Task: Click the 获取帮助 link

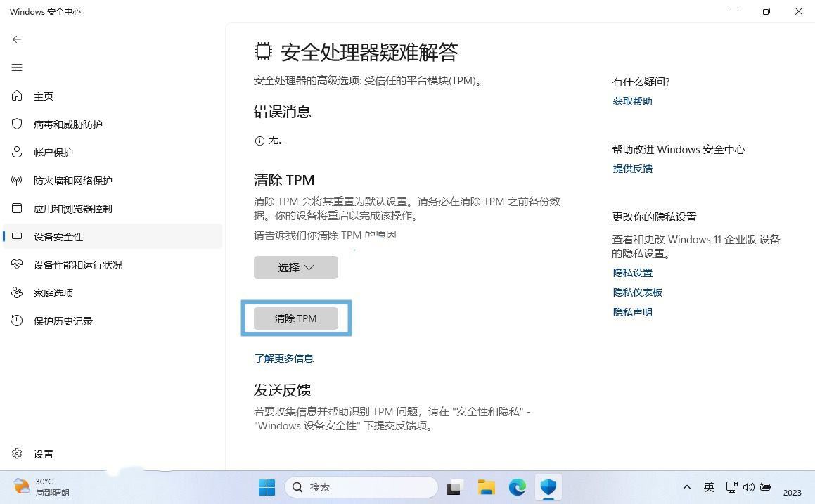Action: point(632,101)
